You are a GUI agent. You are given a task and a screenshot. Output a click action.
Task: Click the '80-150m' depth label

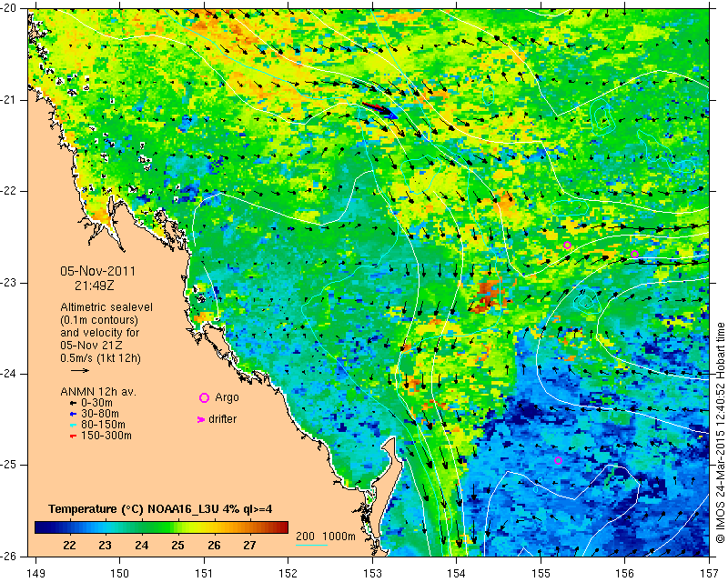point(103,425)
